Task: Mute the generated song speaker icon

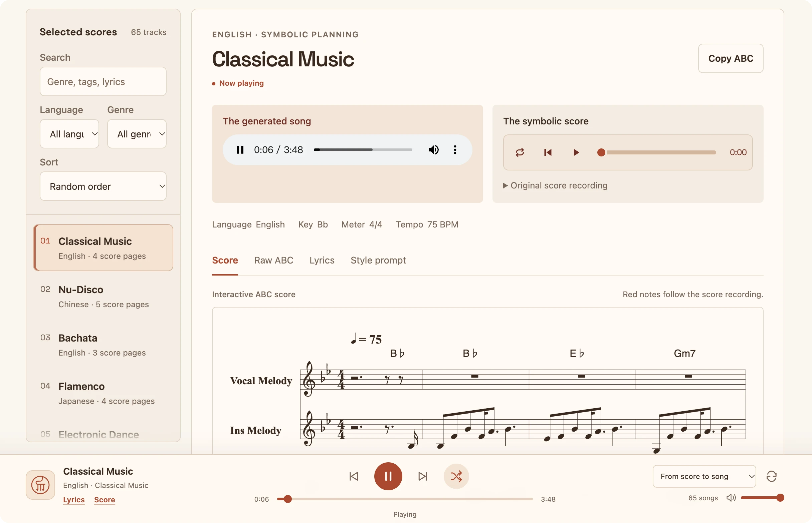Action: click(x=433, y=150)
